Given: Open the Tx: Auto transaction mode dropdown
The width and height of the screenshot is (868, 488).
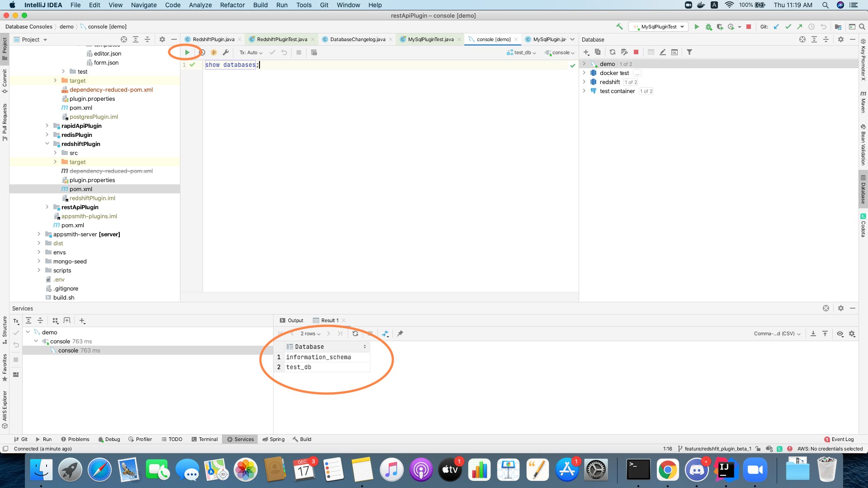Looking at the screenshot, I should coord(251,52).
